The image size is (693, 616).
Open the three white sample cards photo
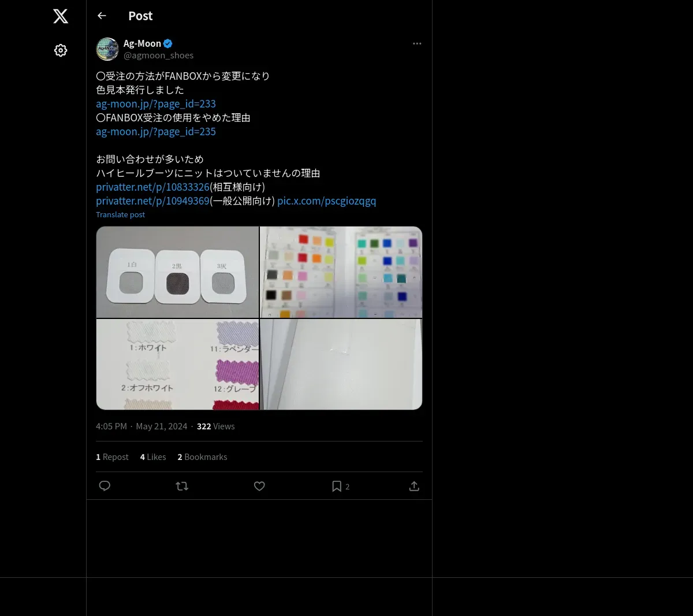[177, 272]
